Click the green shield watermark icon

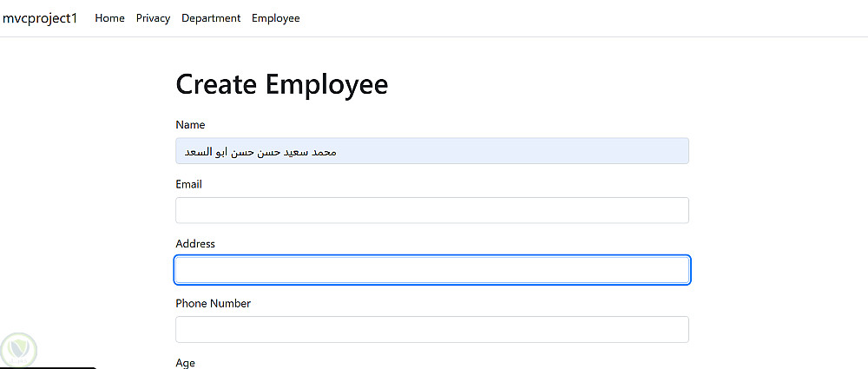click(x=17, y=350)
